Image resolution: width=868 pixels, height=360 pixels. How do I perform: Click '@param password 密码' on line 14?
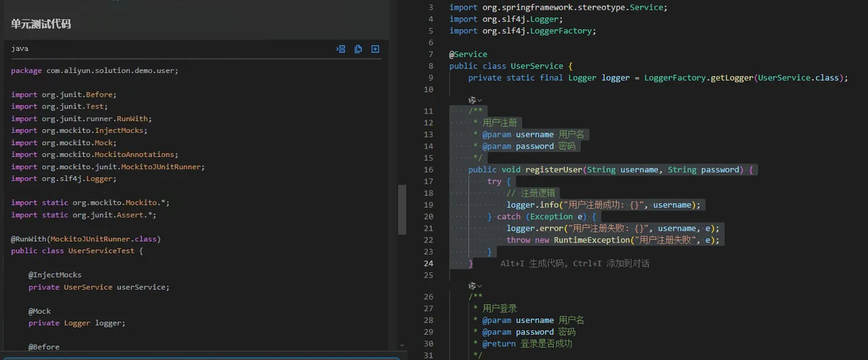pyautogui.click(x=524, y=146)
